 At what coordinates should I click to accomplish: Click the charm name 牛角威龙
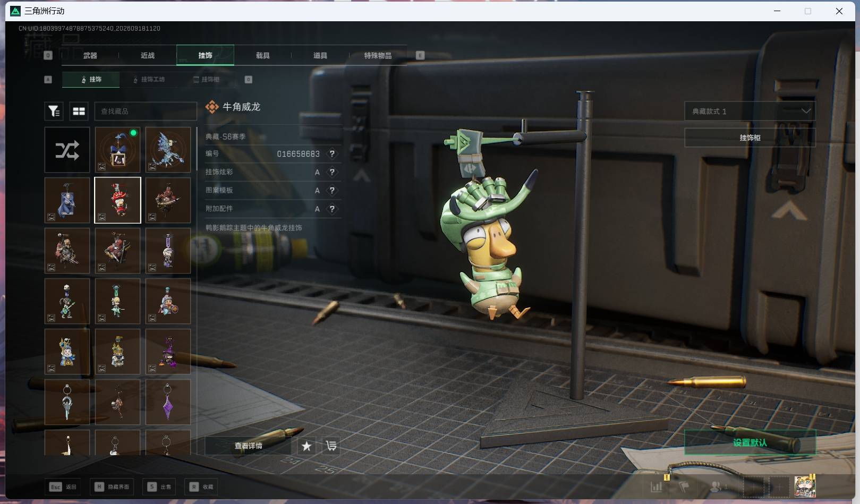[x=241, y=107]
